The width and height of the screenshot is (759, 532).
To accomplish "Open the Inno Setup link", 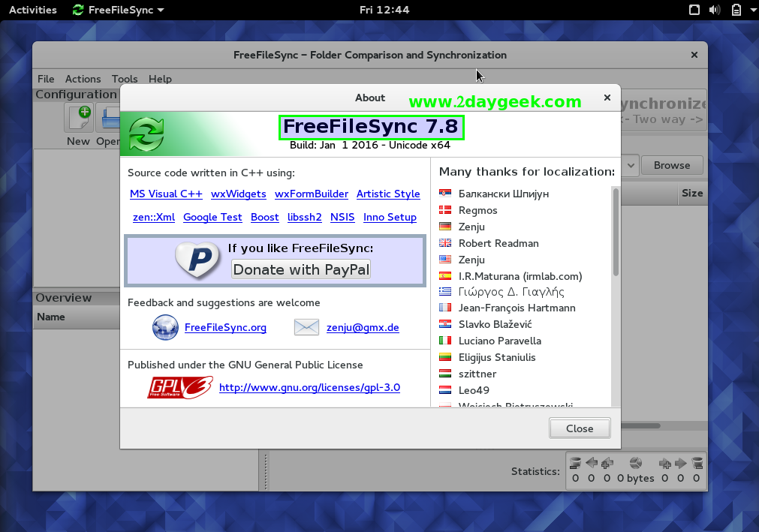I will pos(390,217).
